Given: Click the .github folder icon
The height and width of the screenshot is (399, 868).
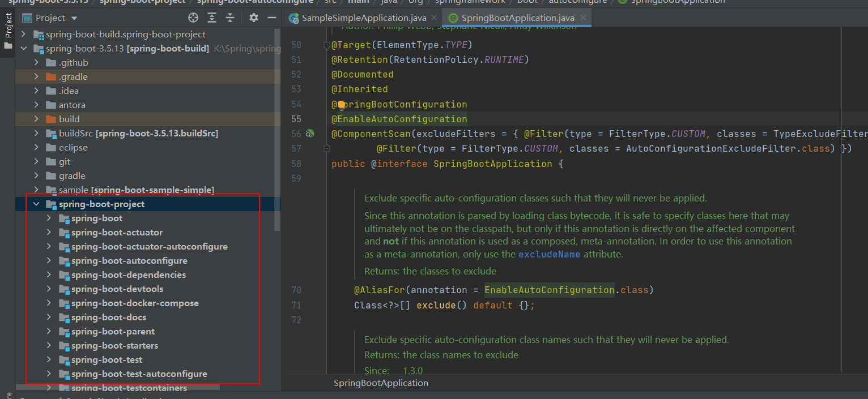Looking at the screenshot, I should (x=51, y=62).
